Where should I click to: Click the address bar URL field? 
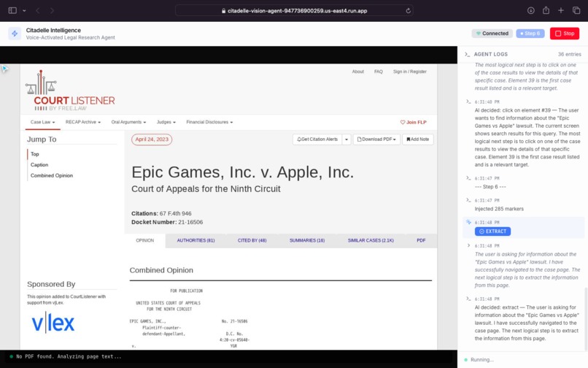(294, 10)
